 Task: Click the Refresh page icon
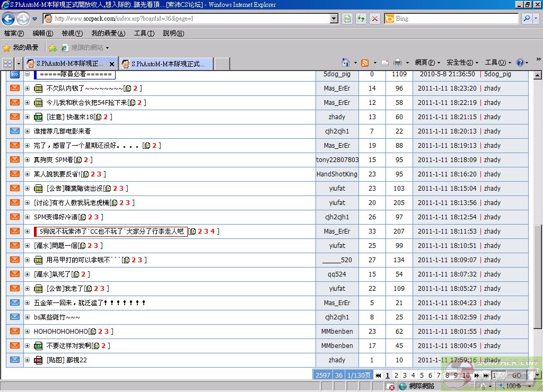click(361, 19)
